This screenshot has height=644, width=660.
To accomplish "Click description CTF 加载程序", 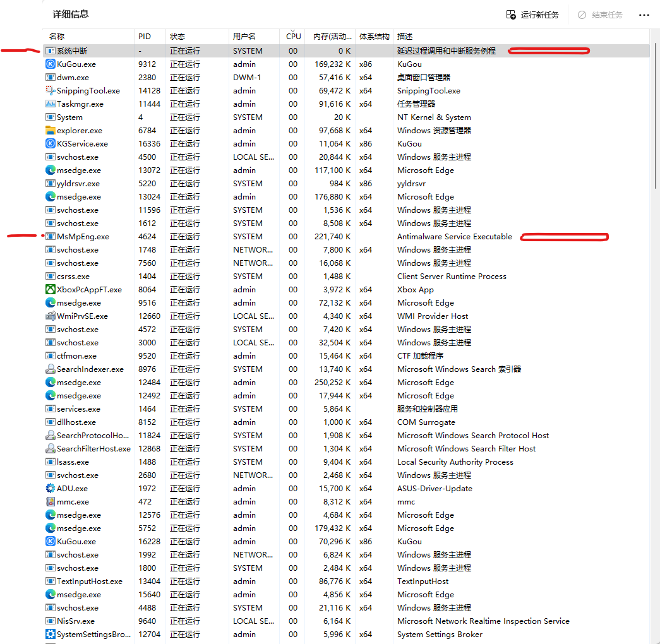I will coord(421,355).
